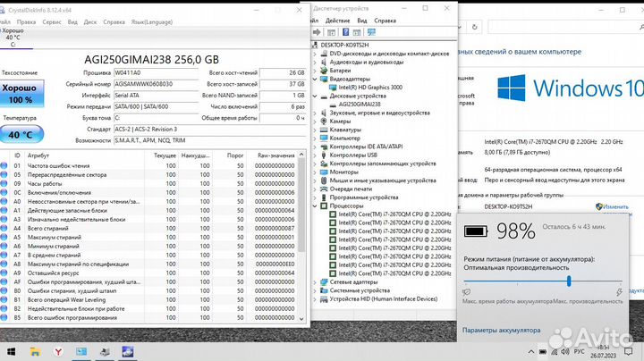The image size is (644, 361).
Task: Click status circle for attribute A9 Оставшийся ресурс
Action: pyautogui.click(x=4, y=273)
